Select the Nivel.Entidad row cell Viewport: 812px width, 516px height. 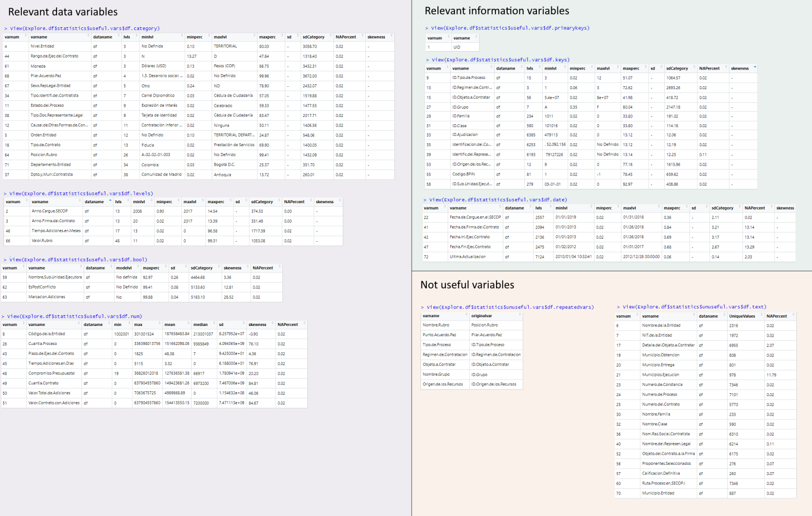click(x=42, y=46)
